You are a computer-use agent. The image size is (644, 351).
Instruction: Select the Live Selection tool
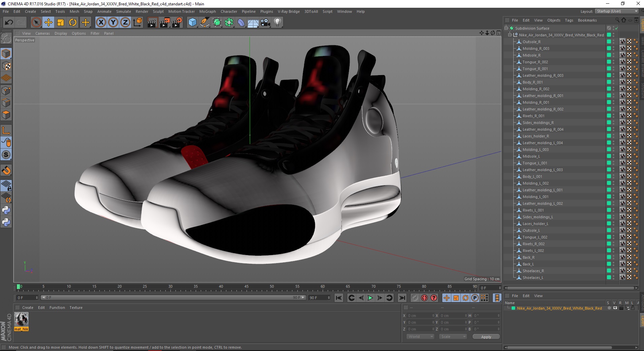point(36,23)
